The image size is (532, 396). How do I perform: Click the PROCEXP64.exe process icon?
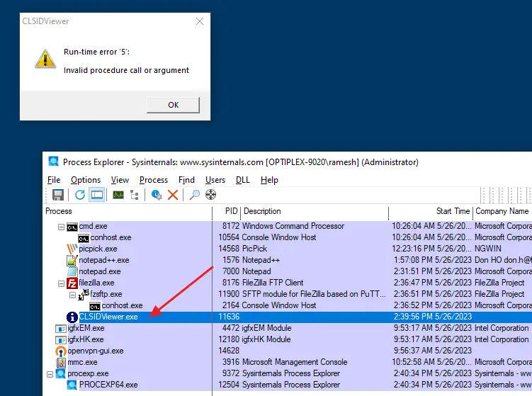[x=72, y=385]
